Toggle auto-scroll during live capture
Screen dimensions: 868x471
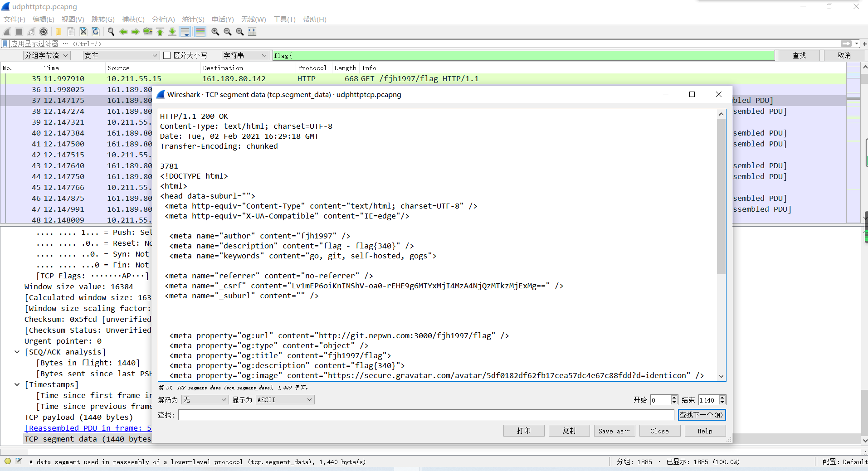(x=185, y=32)
